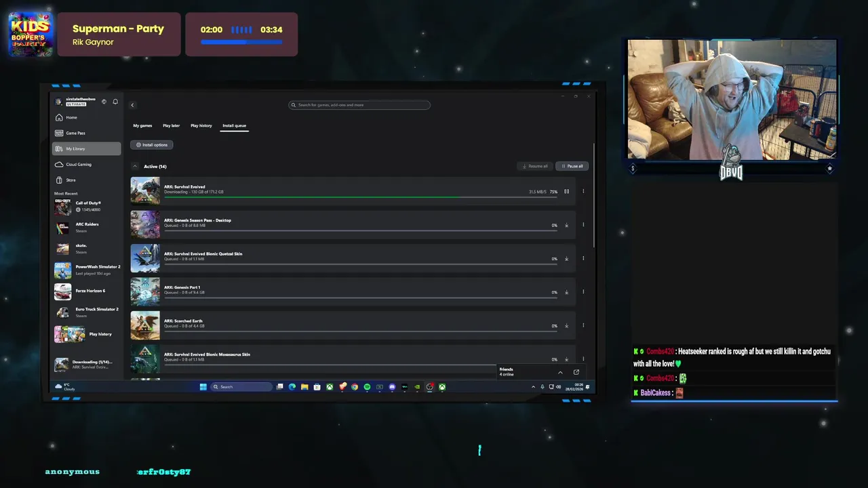Open more options for ARK: Genesis Part 1

pyautogui.click(x=583, y=292)
